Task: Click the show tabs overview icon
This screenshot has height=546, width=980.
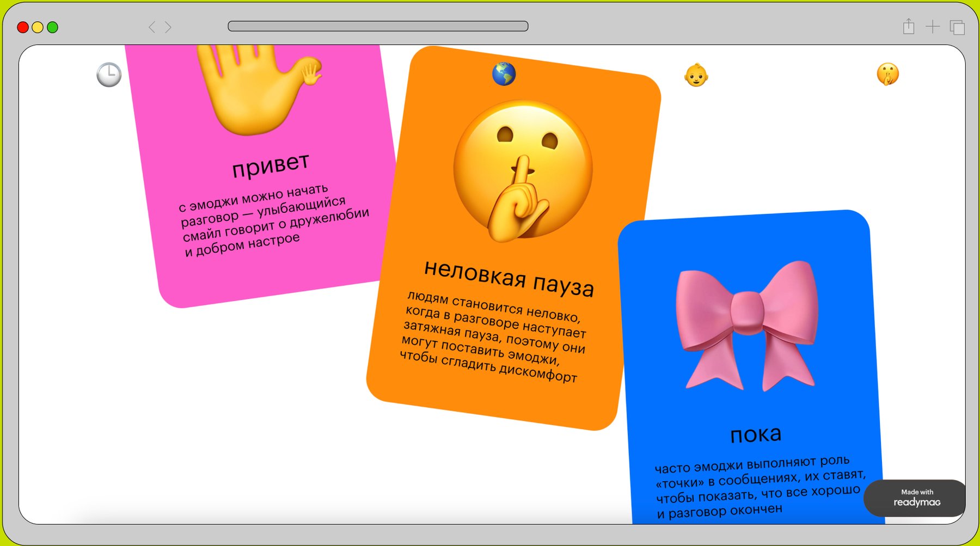Action: [957, 27]
